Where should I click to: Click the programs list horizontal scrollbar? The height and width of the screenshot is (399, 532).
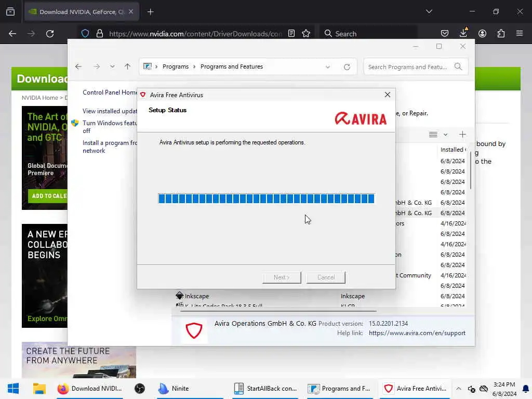(x=278, y=311)
